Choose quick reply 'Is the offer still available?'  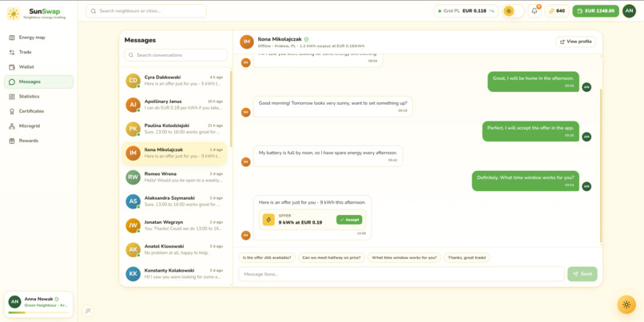[267, 258]
